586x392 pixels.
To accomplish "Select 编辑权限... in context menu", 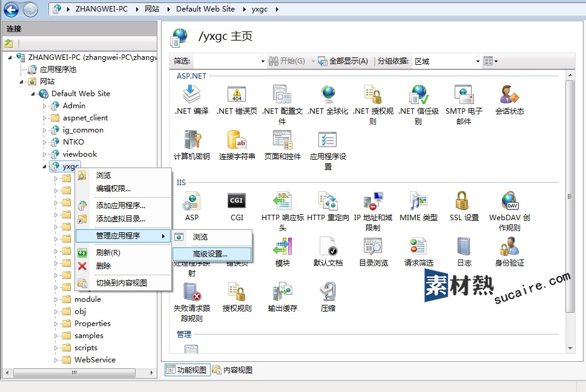I will coord(113,188).
